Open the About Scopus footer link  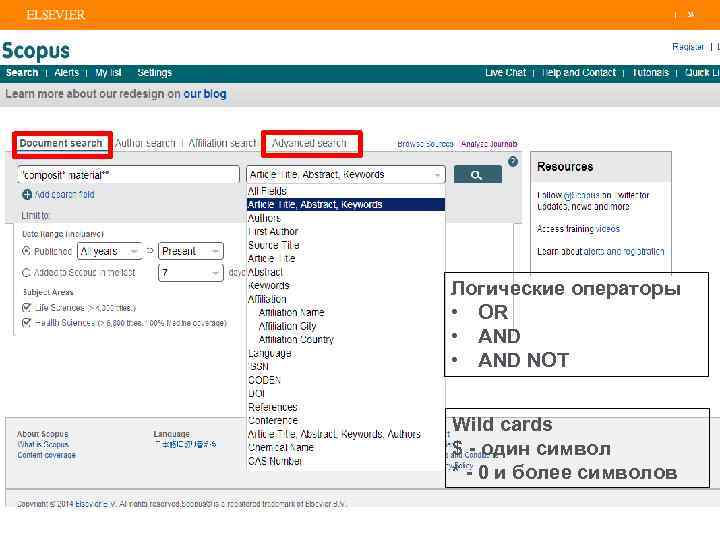coord(43,434)
